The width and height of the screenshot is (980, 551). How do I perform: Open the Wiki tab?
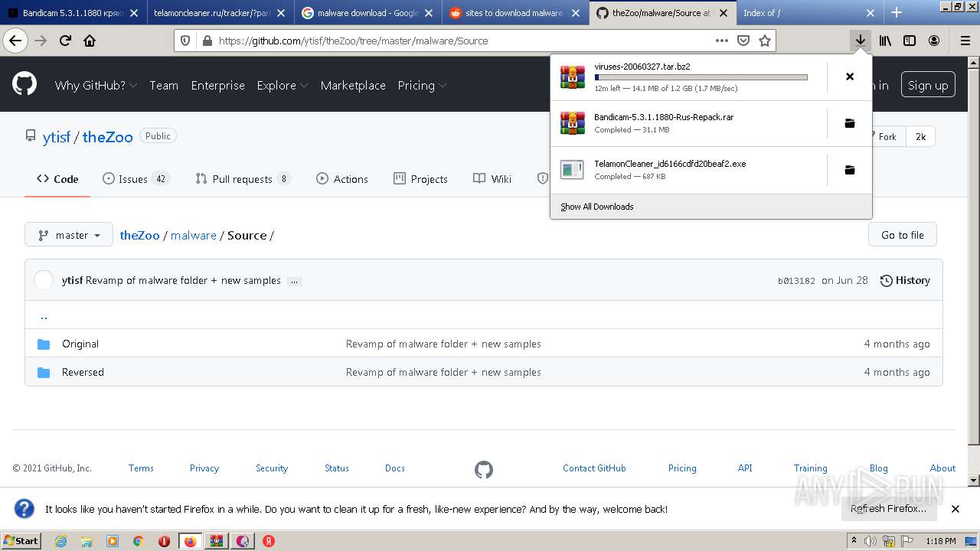tap(492, 178)
